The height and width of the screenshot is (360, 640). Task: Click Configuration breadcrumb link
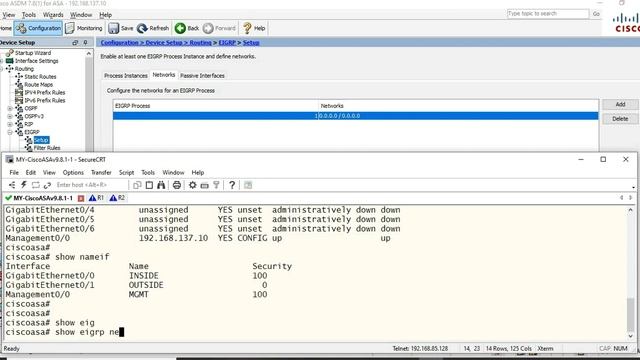point(120,42)
